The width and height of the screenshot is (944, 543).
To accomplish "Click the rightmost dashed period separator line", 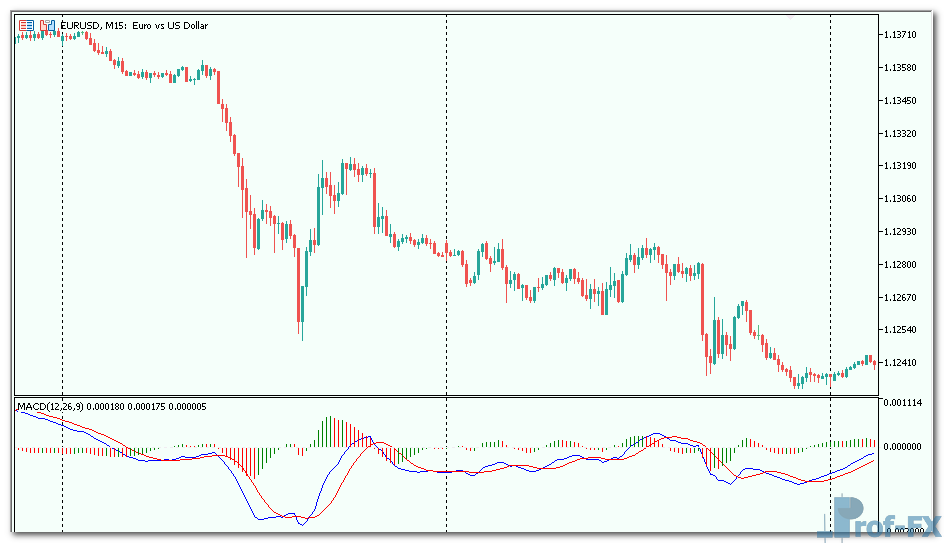I will (831, 200).
